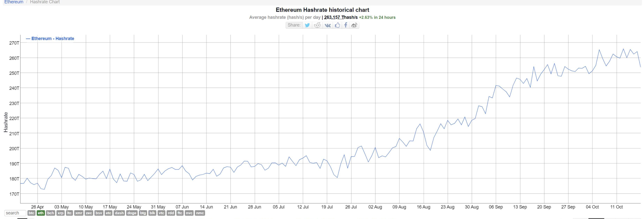Click the 200T y-axis label
Image resolution: width=644 pixels, height=219 pixels.
pyautogui.click(x=14, y=149)
